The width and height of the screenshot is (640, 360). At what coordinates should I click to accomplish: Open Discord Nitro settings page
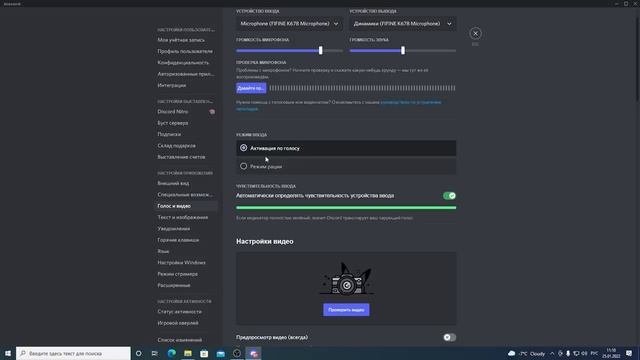click(173, 111)
